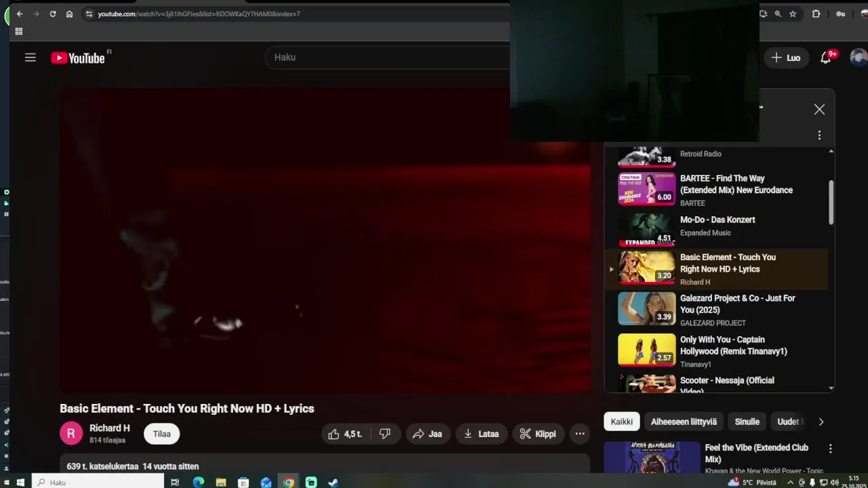
Task: Select the Sinulle filter chip
Action: pos(747,422)
